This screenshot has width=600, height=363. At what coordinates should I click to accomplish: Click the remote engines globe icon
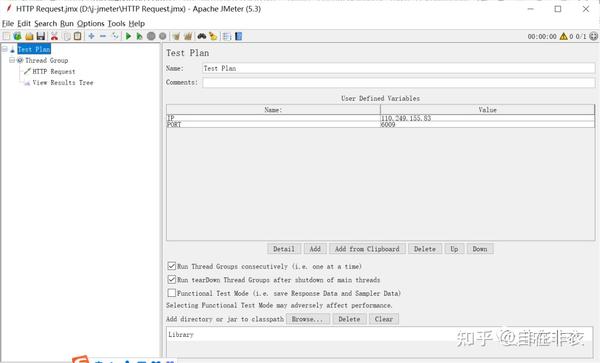click(593, 36)
